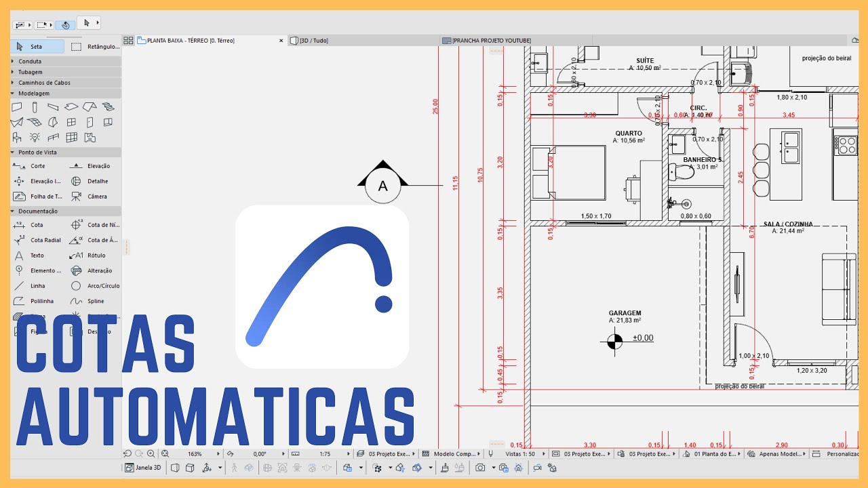The height and width of the screenshot is (488, 868).
Task: Select the Roof tool in Modelagem
Action: coord(90,107)
